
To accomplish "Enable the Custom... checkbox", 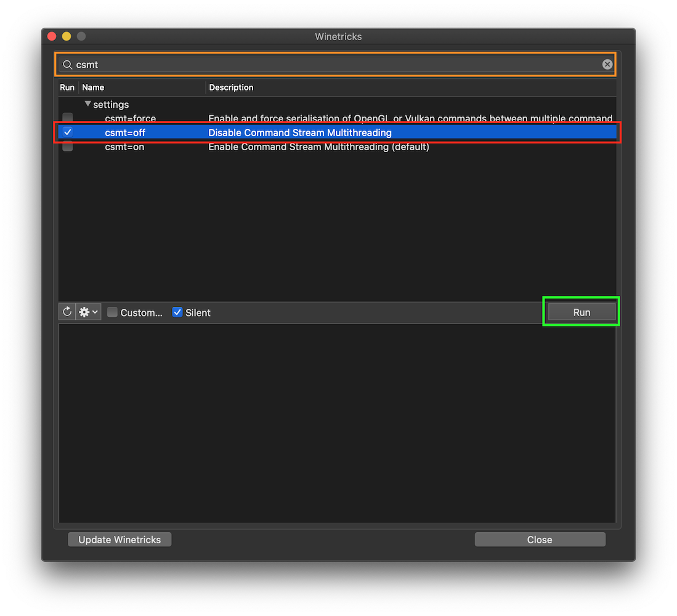I will tap(112, 312).
